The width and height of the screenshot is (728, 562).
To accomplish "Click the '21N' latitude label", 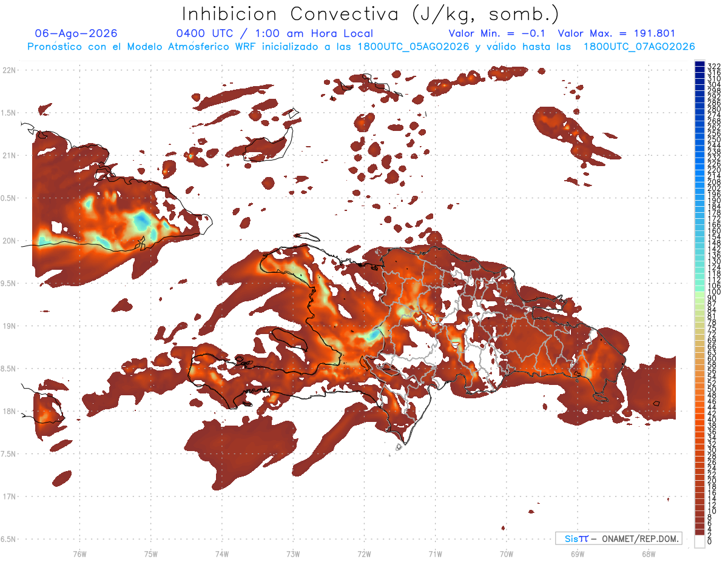I will point(10,155).
